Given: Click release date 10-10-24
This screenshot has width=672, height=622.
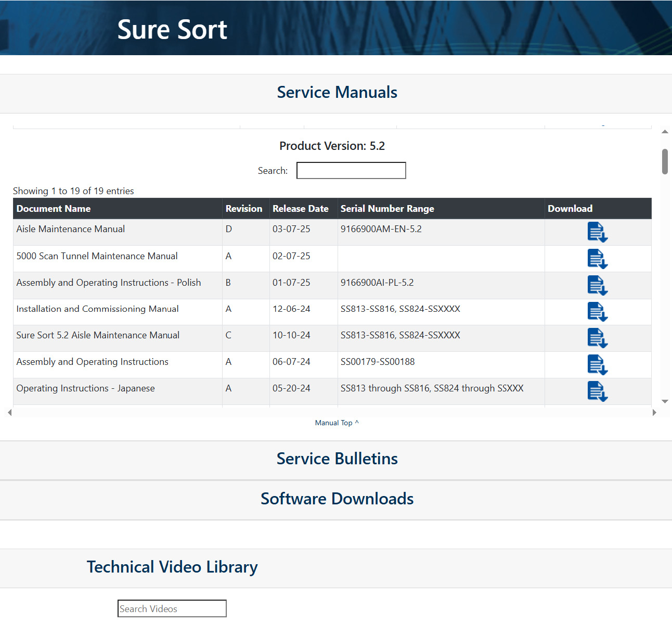Looking at the screenshot, I should pos(291,335).
